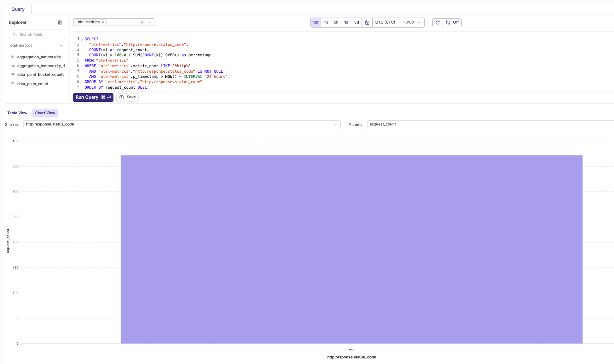This screenshot has width=614, height=364.
Task: Clear all selected streams with X
Action: 142,22
